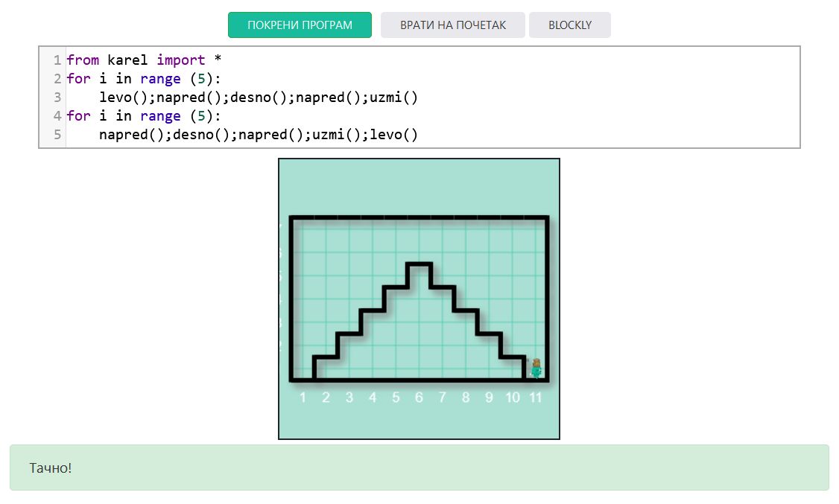Click line number 1 in the gutter
This screenshot has width=839, height=504.
pyautogui.click(x=57, y=60)
